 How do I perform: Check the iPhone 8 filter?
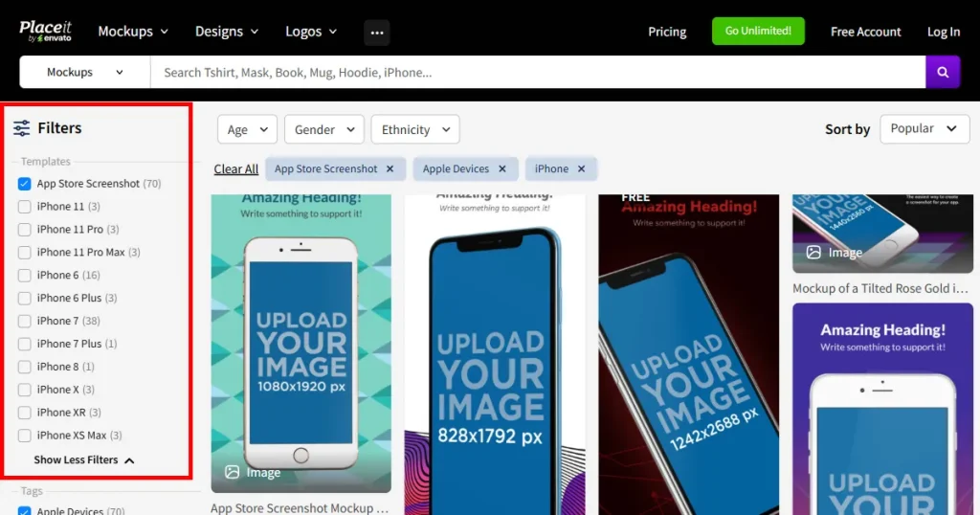coord(24,367)
